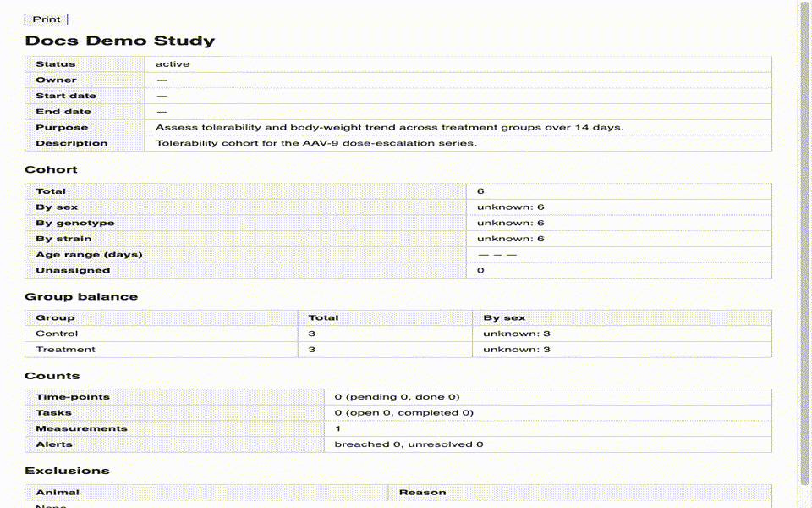
Task: Click the Group balance 'Total' column header
Action: [323, 317]
